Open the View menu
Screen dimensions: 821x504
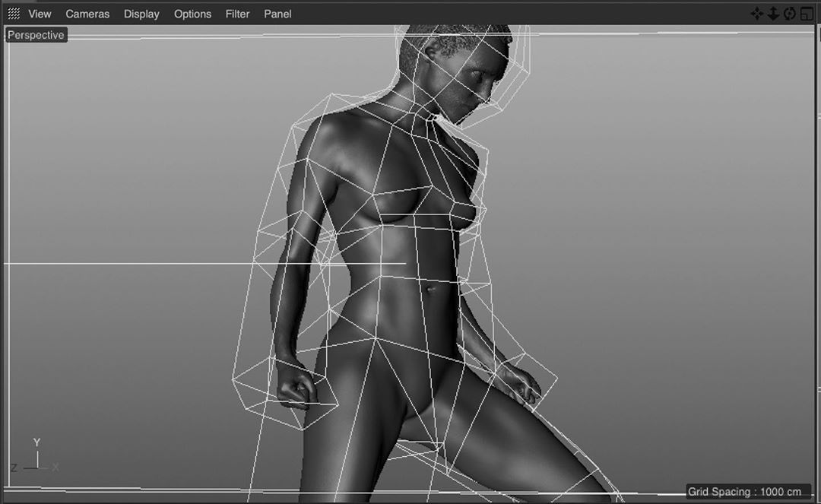coord(40,14)
